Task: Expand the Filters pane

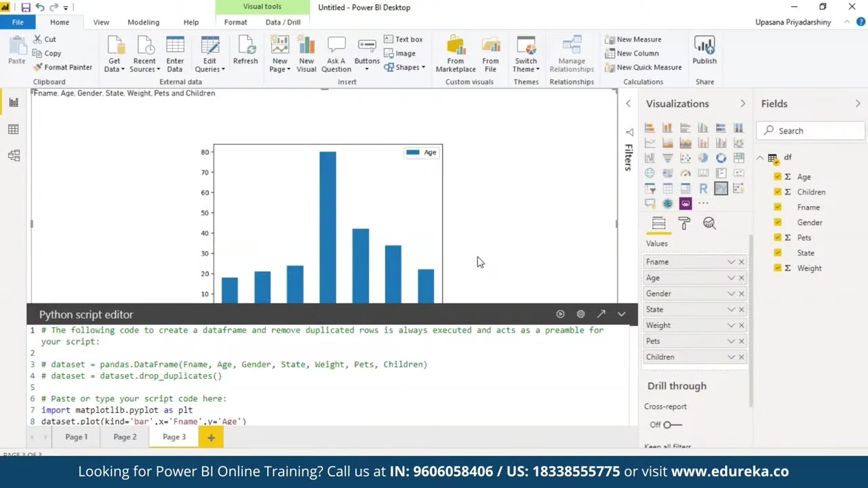Action: [x=628, y=104]
